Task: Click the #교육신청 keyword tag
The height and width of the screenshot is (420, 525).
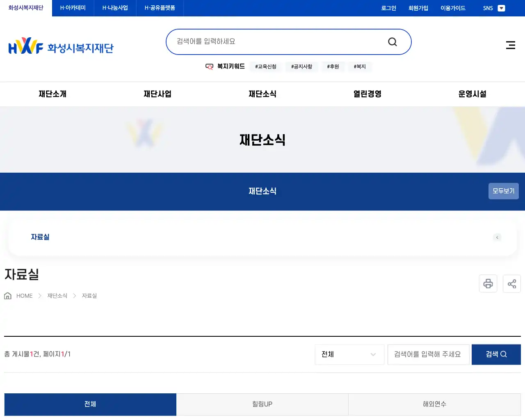Action: point(265,66)
